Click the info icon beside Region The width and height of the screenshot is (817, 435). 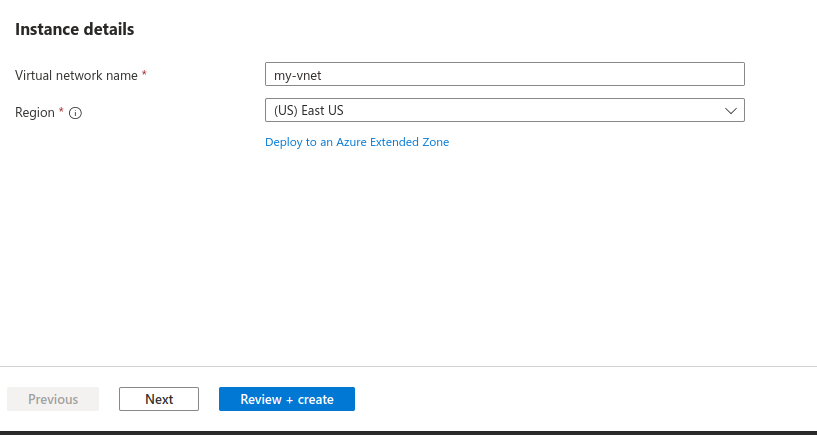[x=75, y=113]
